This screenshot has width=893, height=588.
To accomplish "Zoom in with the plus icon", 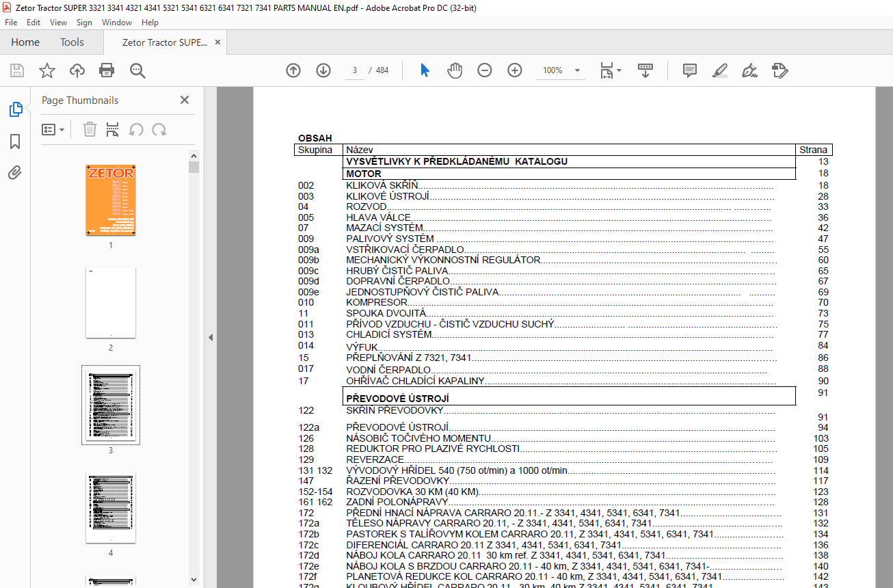I will (515, 70).
